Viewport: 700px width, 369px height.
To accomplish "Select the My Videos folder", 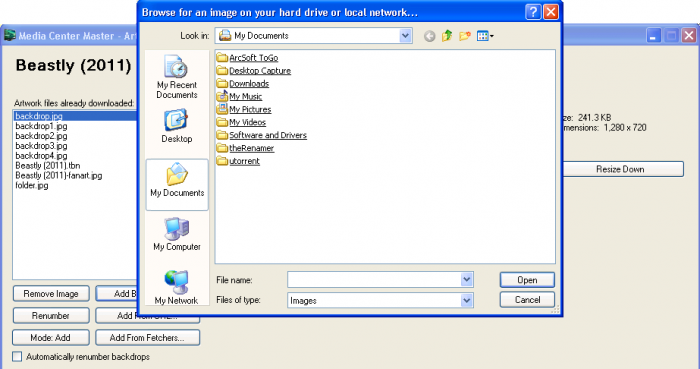I will coord(241,122).
